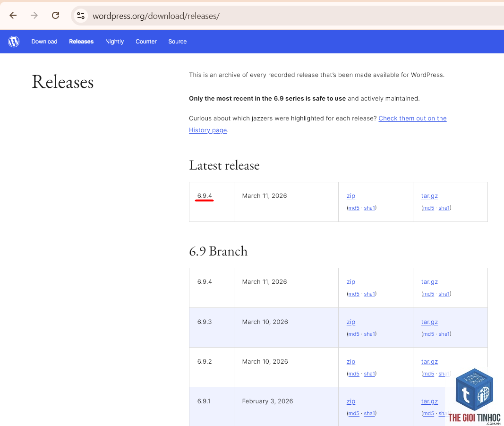
Task: Open site information icon in address bar
Action: click(x=81, y=16)
